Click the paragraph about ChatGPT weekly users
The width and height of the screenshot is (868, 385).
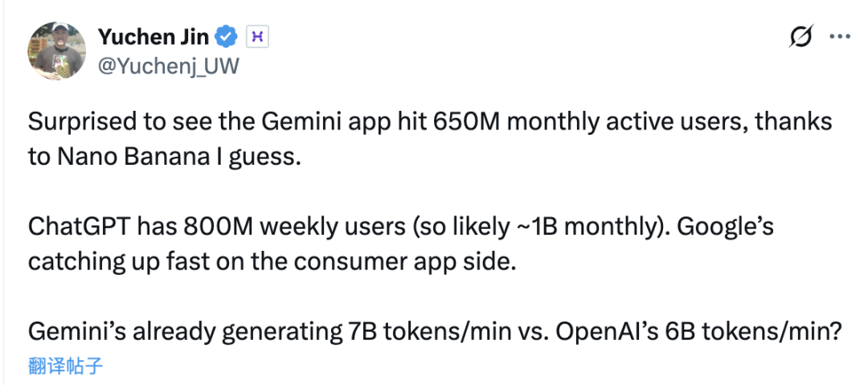(x=400, y=244)
